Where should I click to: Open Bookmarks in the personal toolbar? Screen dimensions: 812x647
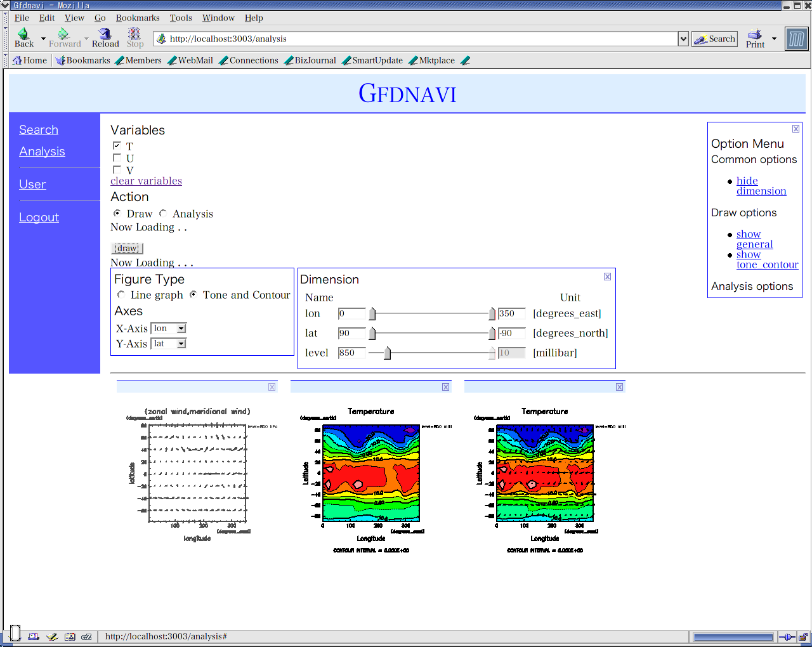[82, 60]
